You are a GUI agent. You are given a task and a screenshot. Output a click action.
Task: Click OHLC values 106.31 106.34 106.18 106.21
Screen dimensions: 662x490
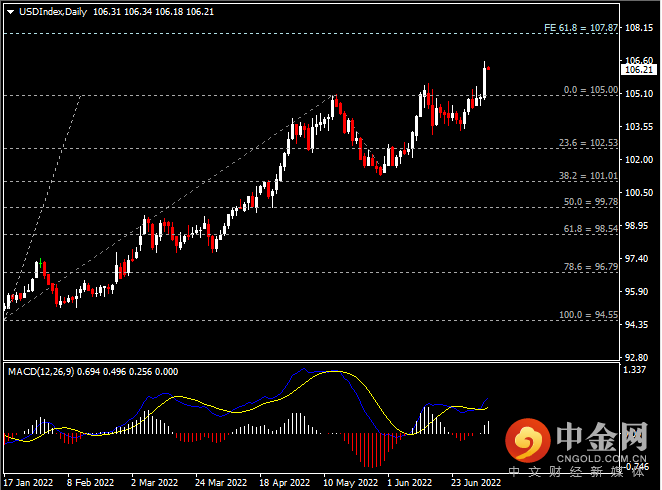(153, 12)
